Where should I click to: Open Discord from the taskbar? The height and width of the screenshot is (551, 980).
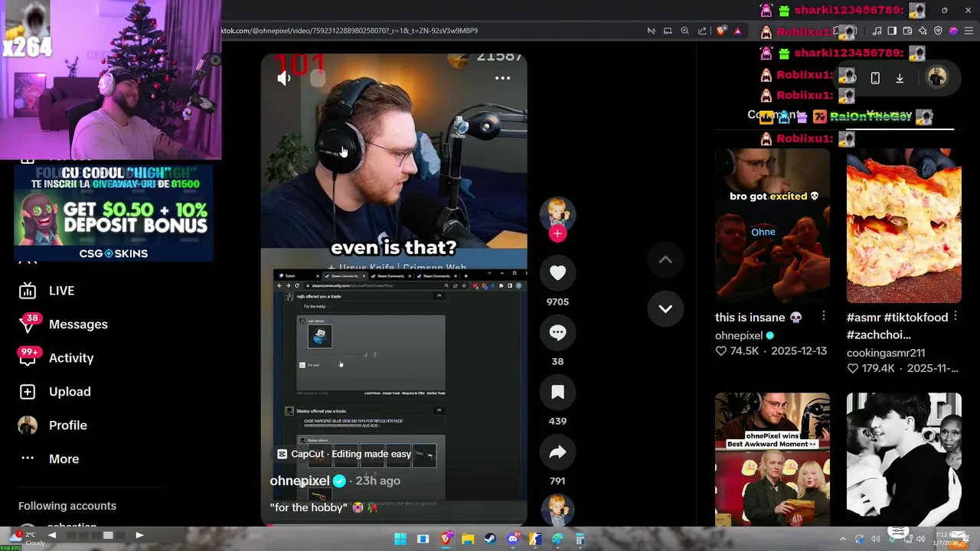(513, 540)
